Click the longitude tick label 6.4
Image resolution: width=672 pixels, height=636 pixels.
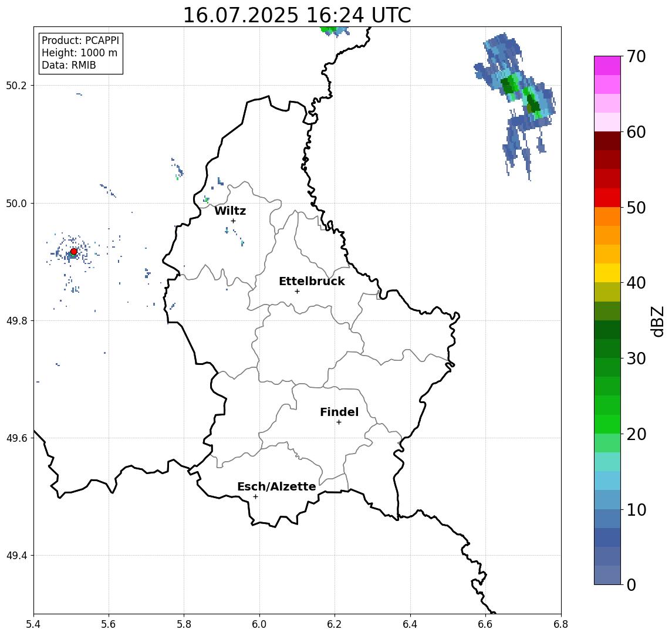pyautogui.click(x=410, y=624)
